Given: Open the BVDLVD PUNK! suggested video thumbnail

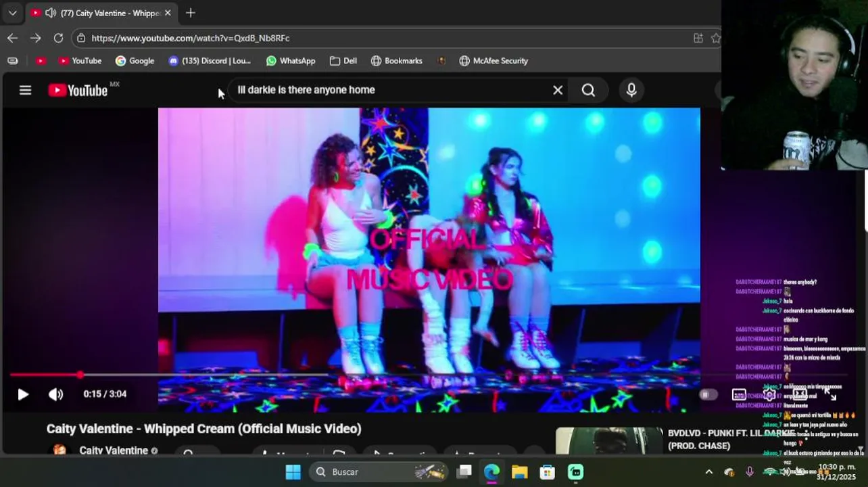Looking at the screenshot, I should point(610,441).
